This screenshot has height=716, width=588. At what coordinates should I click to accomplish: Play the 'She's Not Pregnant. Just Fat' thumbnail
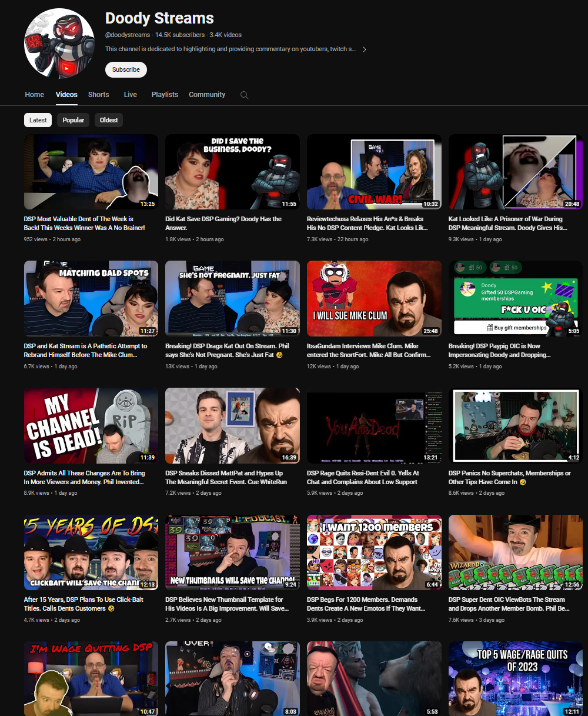pos(232,298)
